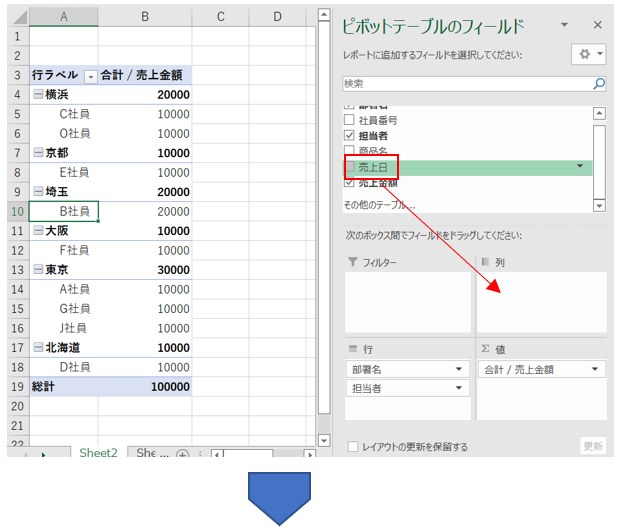Open the task pane options arrow
The width and height of the screenshot is (622, 532).
point(565,25)
